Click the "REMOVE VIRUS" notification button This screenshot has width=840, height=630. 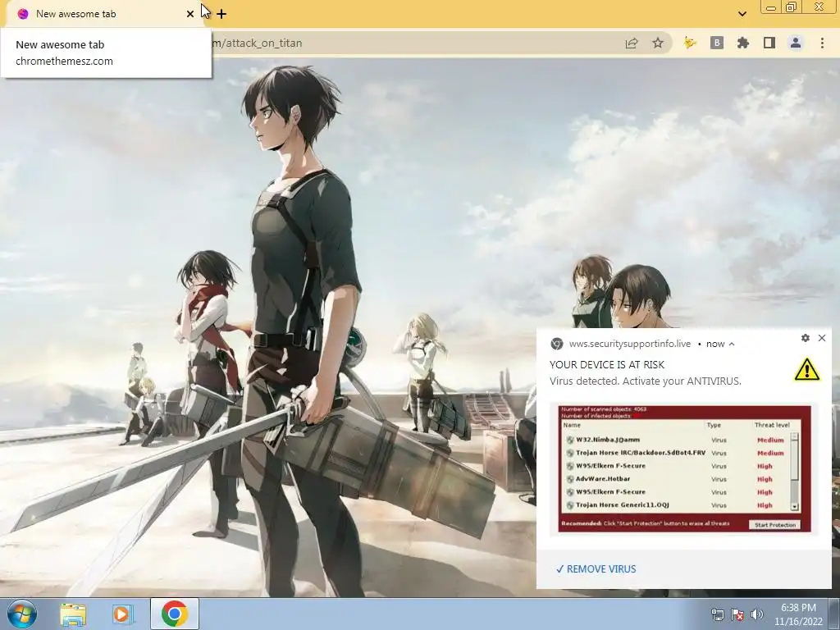(596, 569)
